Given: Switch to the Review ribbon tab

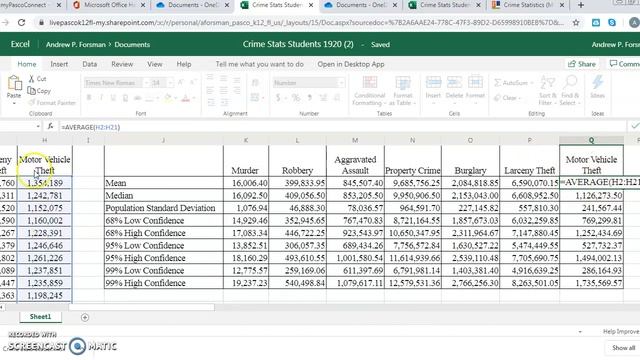Looking at the screenshot, I should tap(122, 64).
